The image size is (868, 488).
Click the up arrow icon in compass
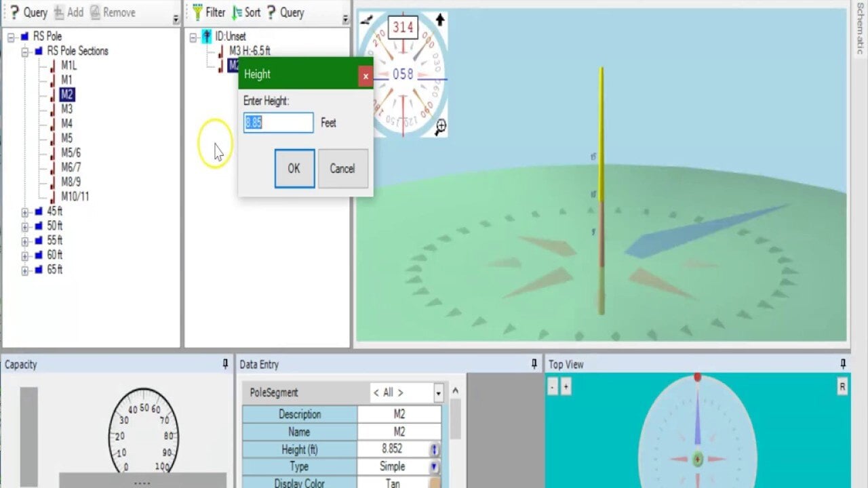[x=440, y=20]
